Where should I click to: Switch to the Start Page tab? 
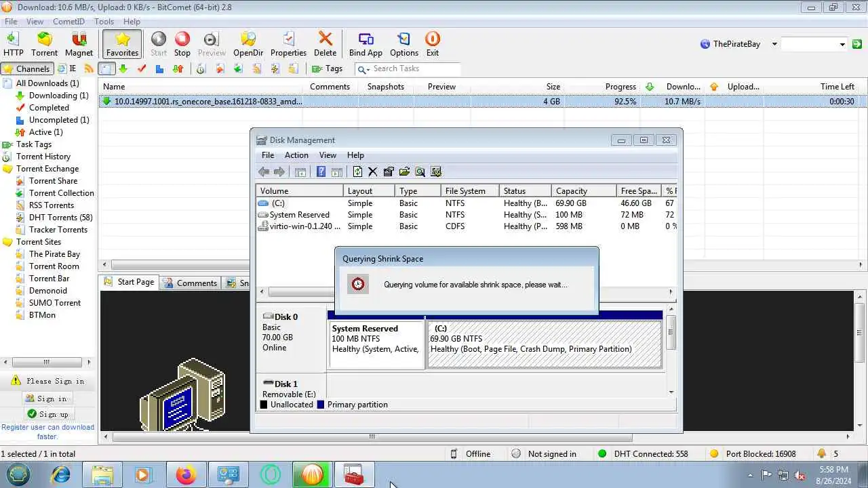click(130, 282)
